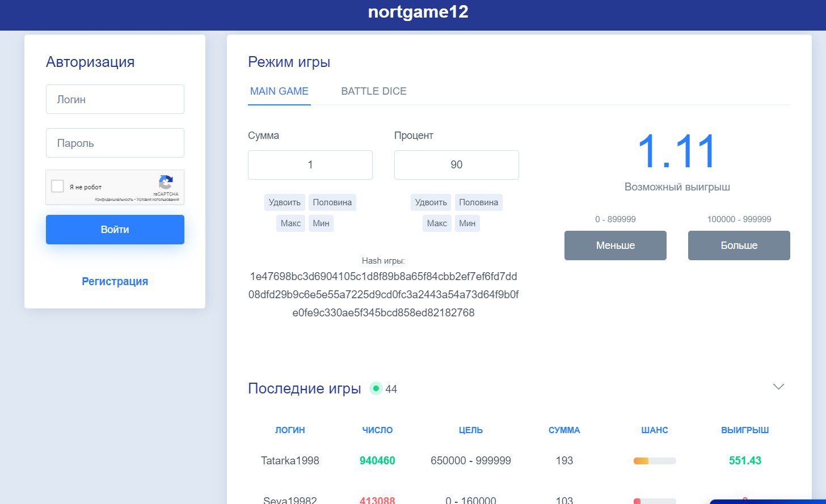Click the games counter 44
Image resolution: width=826 pixels, height=504 pixels.
pyautogui.click(x=391, y=389)
